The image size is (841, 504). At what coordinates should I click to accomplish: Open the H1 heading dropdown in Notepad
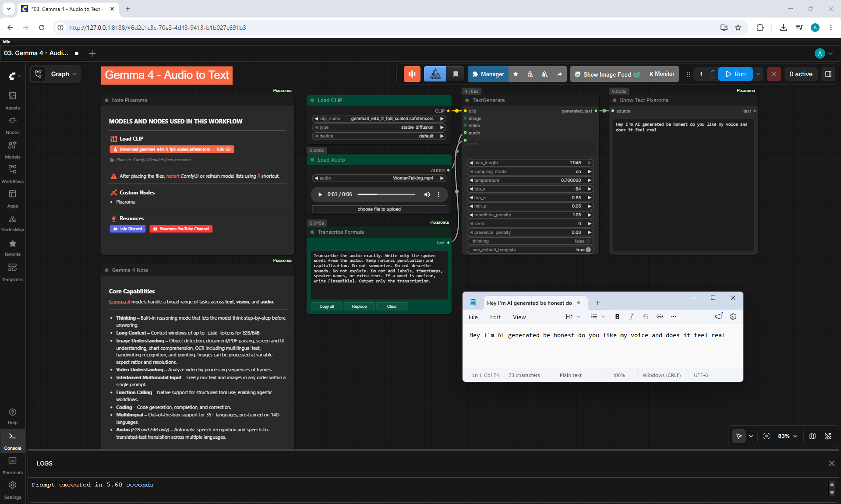coord(573,317)
